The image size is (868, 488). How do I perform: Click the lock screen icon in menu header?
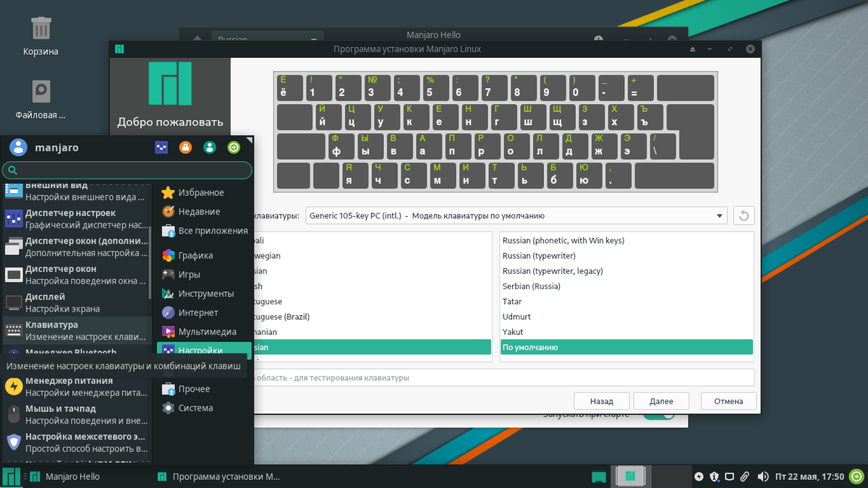coord(185,147)
